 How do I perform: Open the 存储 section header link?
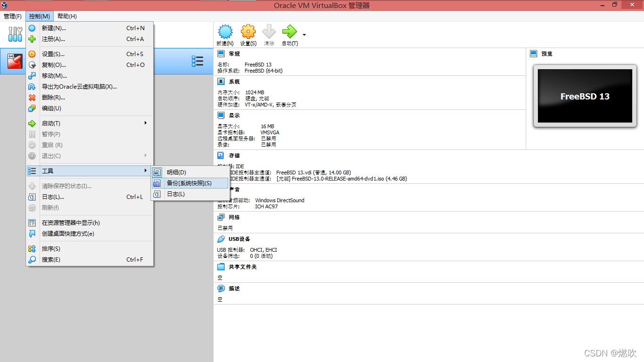[x=234, y=156]
